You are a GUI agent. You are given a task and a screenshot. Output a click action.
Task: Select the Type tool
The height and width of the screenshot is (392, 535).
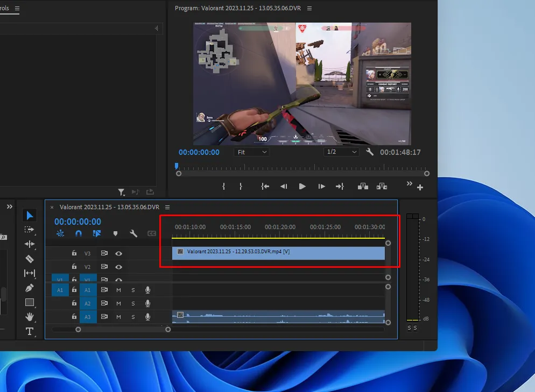[x=30, y=331]
